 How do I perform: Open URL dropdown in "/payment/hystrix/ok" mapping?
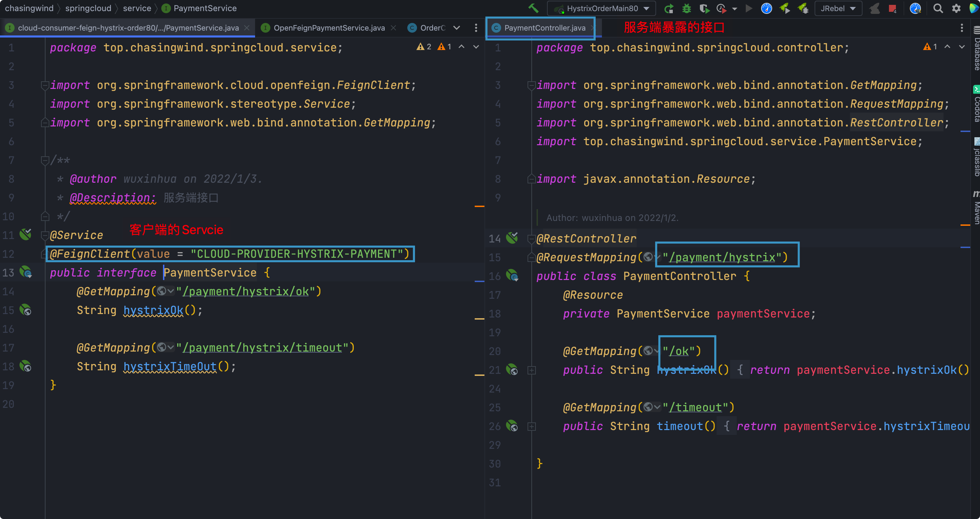tap(166, 291)
